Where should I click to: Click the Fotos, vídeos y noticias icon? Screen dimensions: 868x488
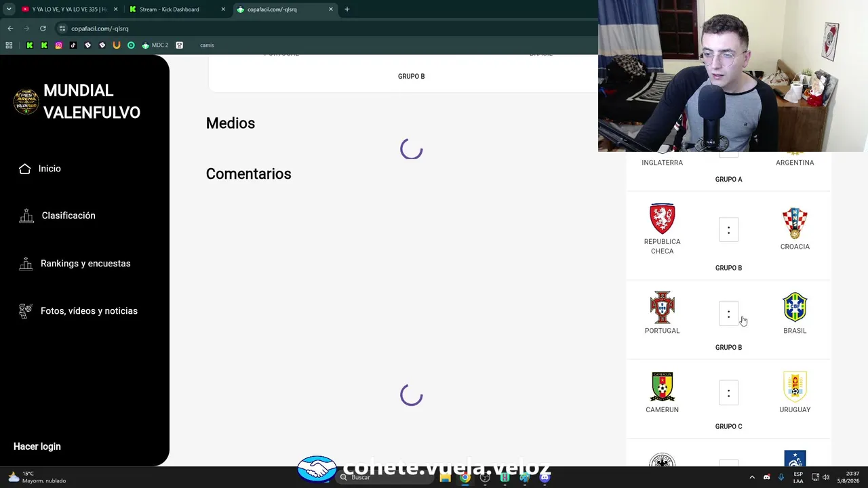coord(26,311)
